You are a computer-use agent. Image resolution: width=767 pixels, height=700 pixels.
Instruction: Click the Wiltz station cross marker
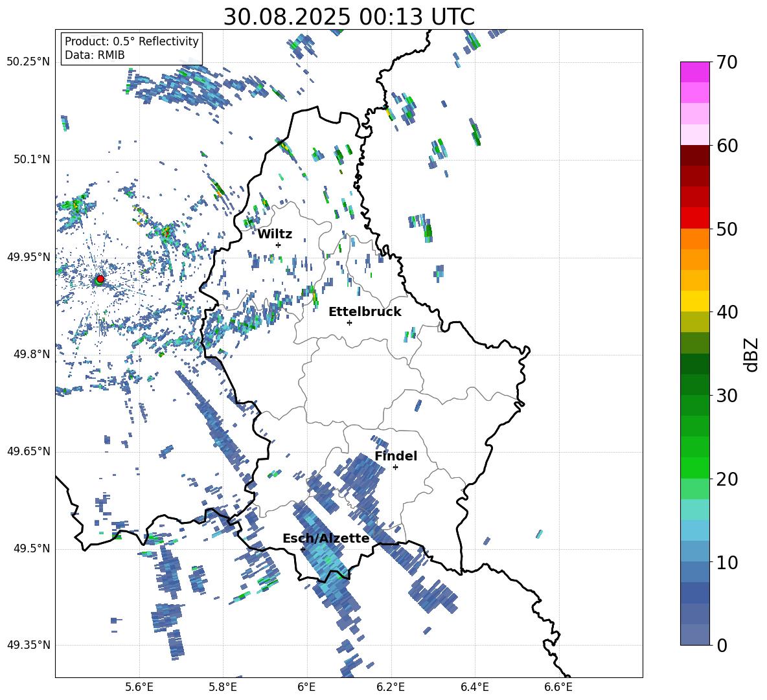(279, 245)
